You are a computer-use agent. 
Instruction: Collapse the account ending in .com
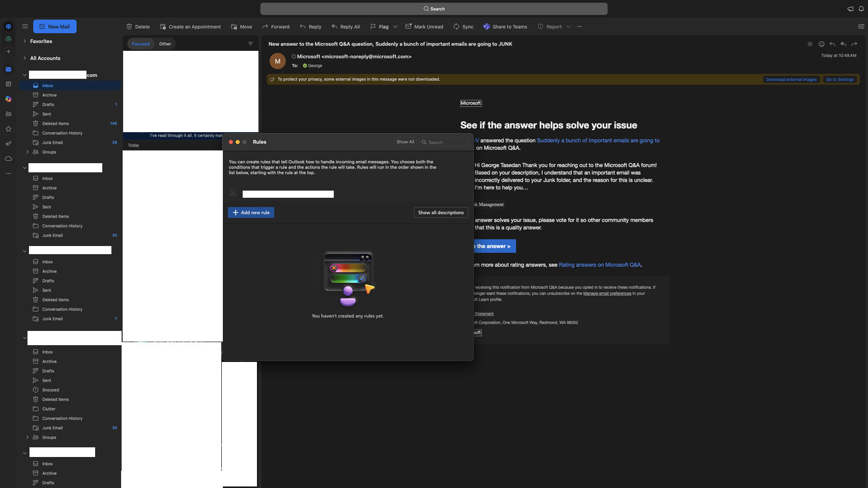24,75
